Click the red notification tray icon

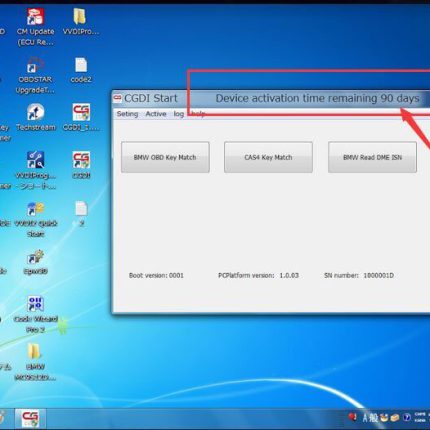click(x=352, y=417)
